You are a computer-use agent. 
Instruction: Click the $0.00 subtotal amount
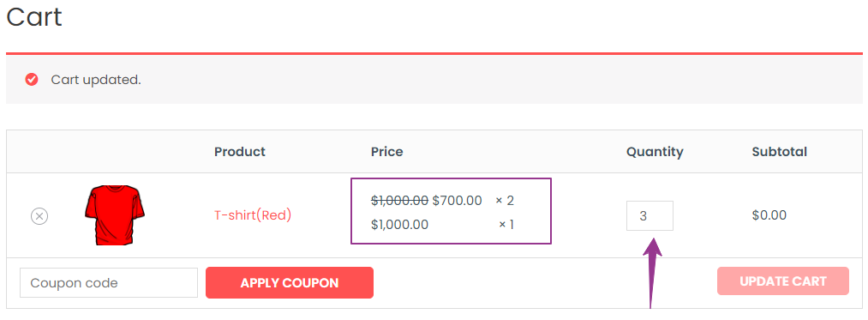[x=769, y=215]
